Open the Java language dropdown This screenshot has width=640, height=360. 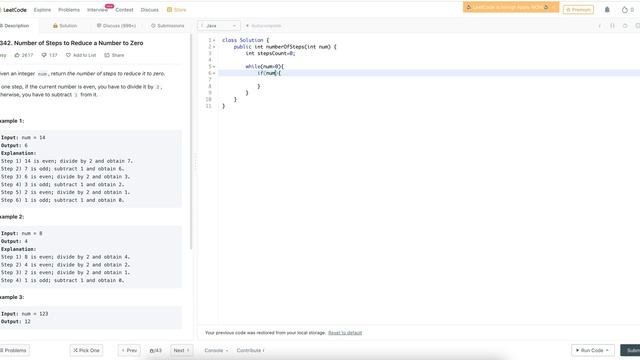point(219,26)
